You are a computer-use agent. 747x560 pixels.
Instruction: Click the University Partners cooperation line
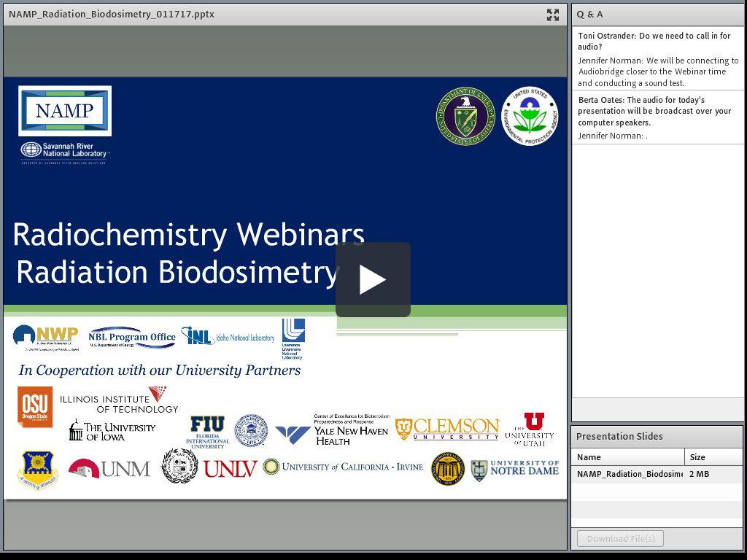[160, 370]
